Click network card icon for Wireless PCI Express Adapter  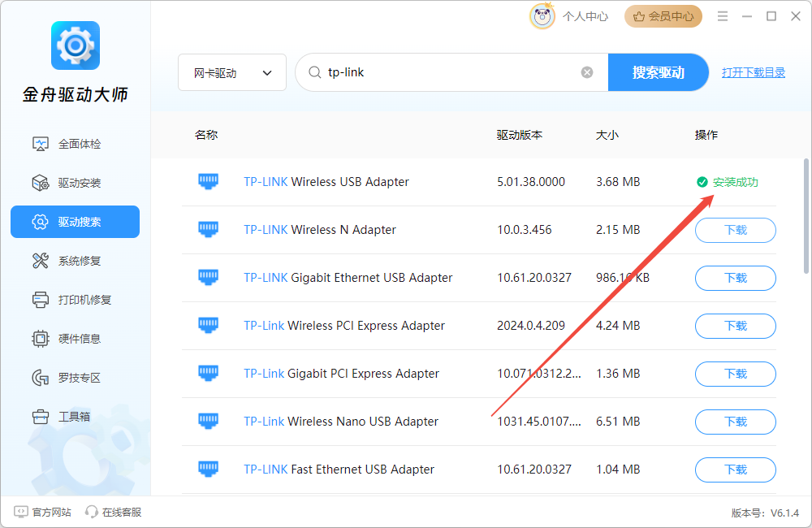[x=208, y=326]
